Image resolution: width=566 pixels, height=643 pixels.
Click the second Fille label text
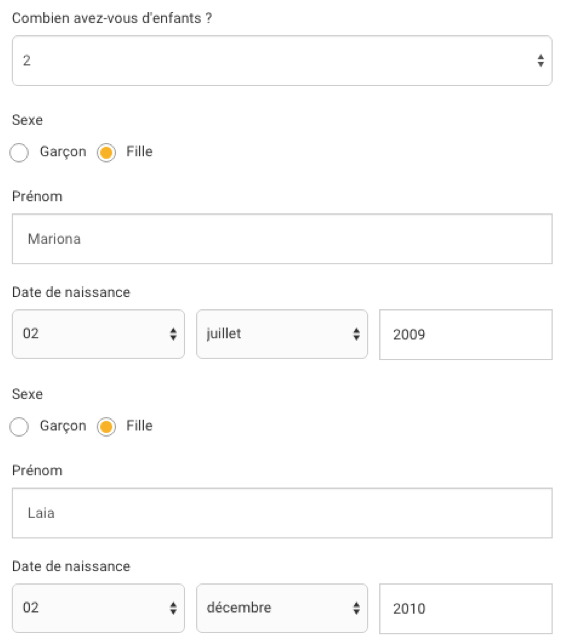pyautogui.click(x=139, y=426)
